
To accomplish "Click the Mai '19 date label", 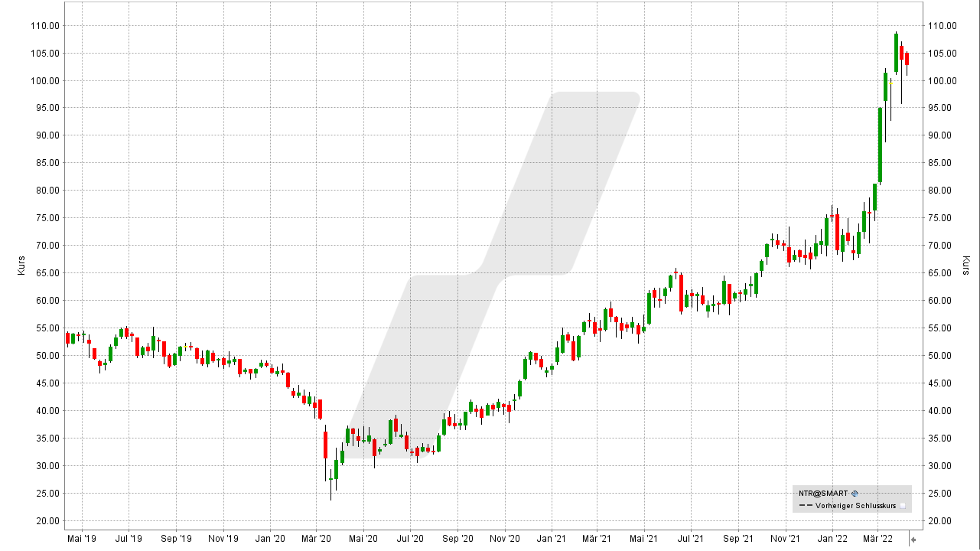I will pos(82,539).
